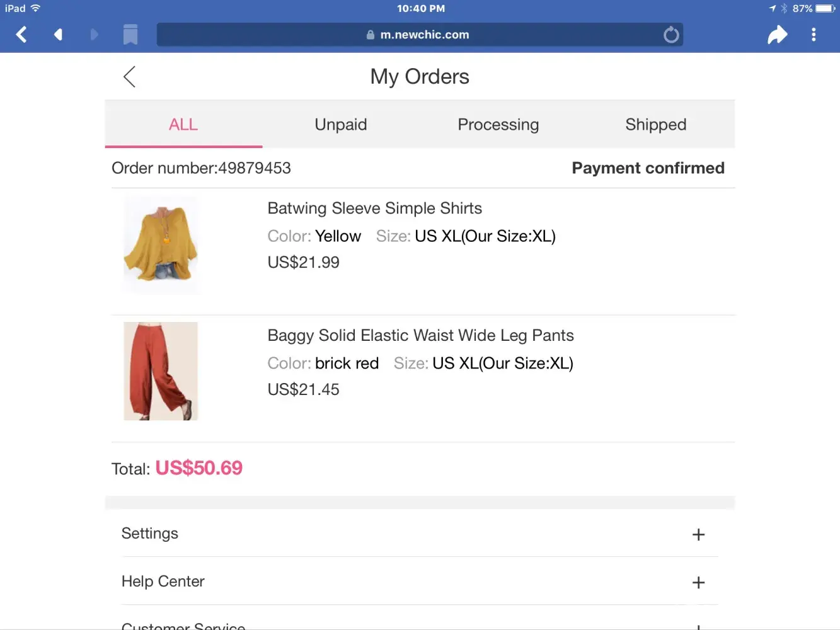
Task: Tap the forward page triangle icon
Action: point(95,35)
